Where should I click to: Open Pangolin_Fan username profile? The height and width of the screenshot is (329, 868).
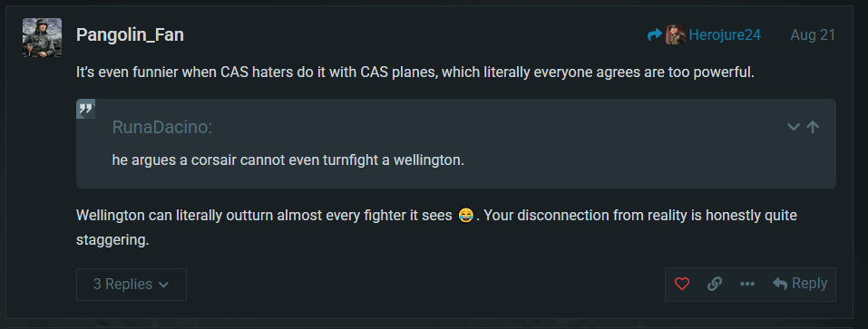coord(130,34)
